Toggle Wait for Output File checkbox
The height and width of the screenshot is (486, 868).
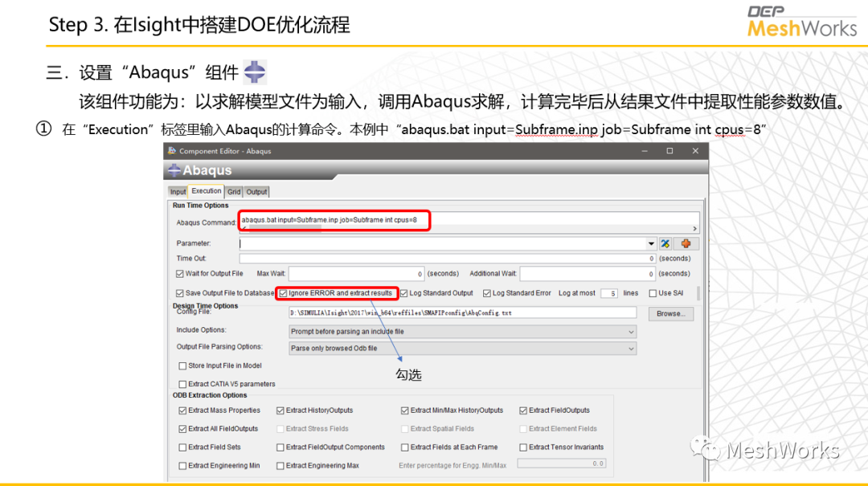pos(180,274)
